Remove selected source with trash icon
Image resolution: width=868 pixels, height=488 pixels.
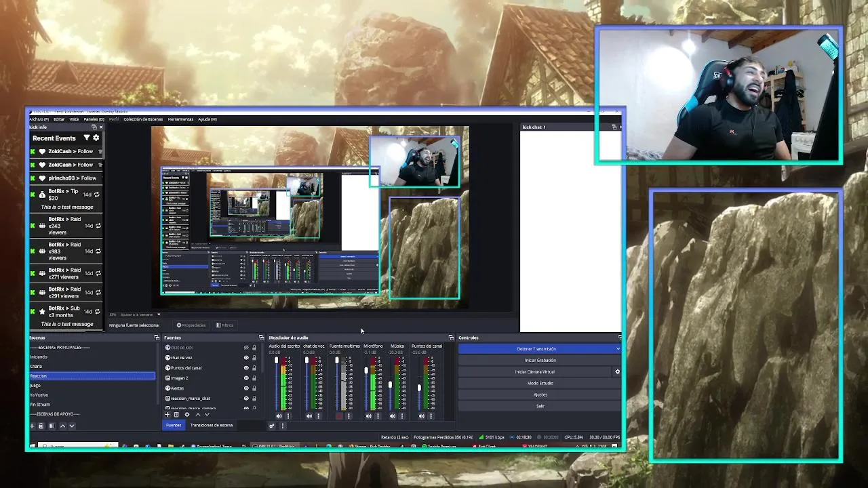[x=176, y=415]
